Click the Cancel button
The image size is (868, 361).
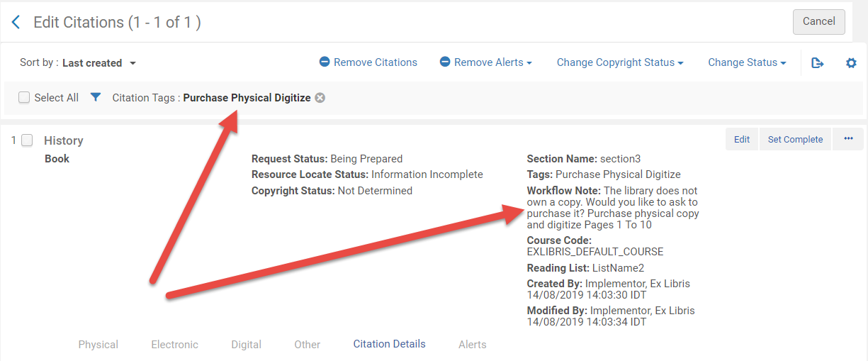[818, 22]
